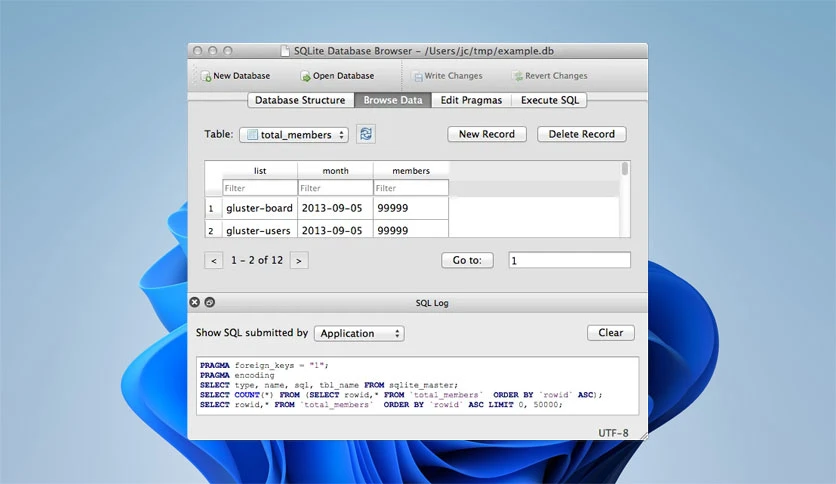
Task: Select the 2013-09-05 cell in the gluster-board row
Action: coord(335,208)
